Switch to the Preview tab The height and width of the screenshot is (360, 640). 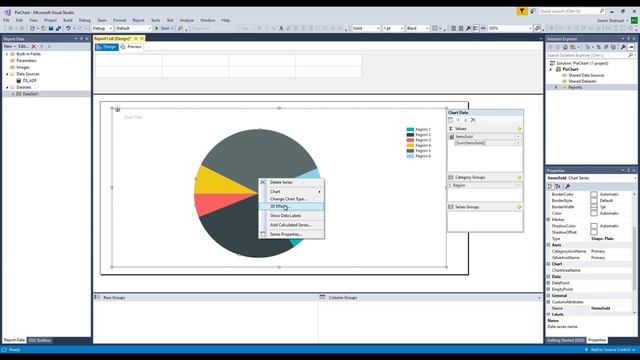(x=131, y=47)
